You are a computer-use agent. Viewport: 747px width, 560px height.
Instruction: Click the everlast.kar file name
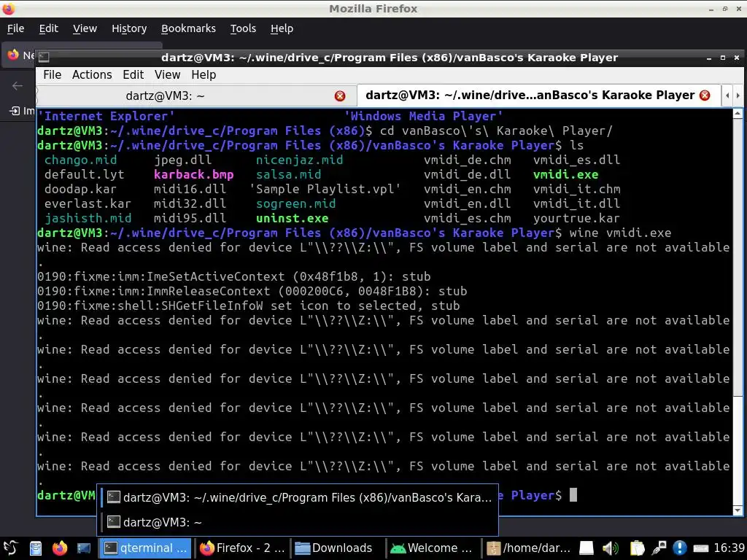pyautogui.click(x=88, y=204)
